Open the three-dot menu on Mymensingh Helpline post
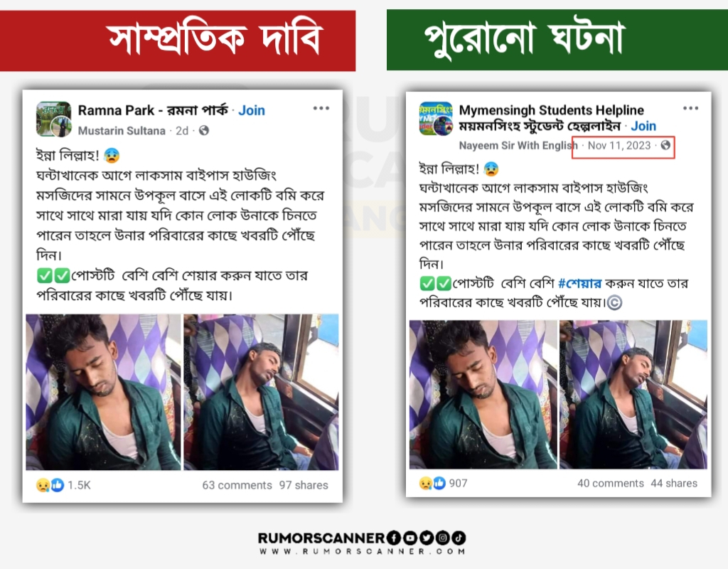Viewport: 728px width, 569px height. click(x=690, y=108)
